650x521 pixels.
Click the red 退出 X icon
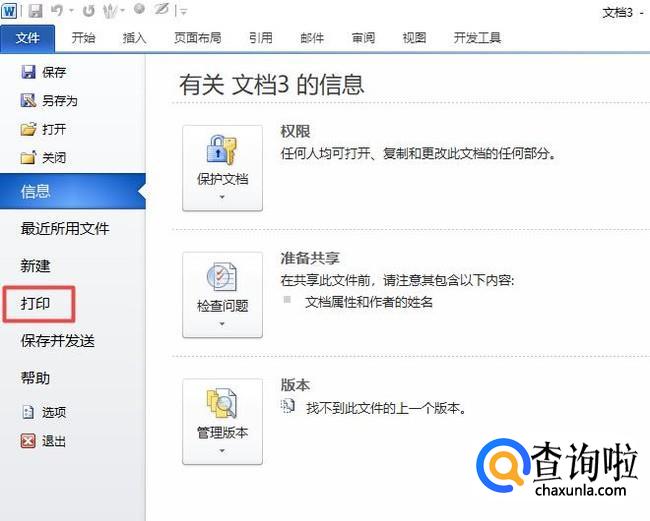28,441
